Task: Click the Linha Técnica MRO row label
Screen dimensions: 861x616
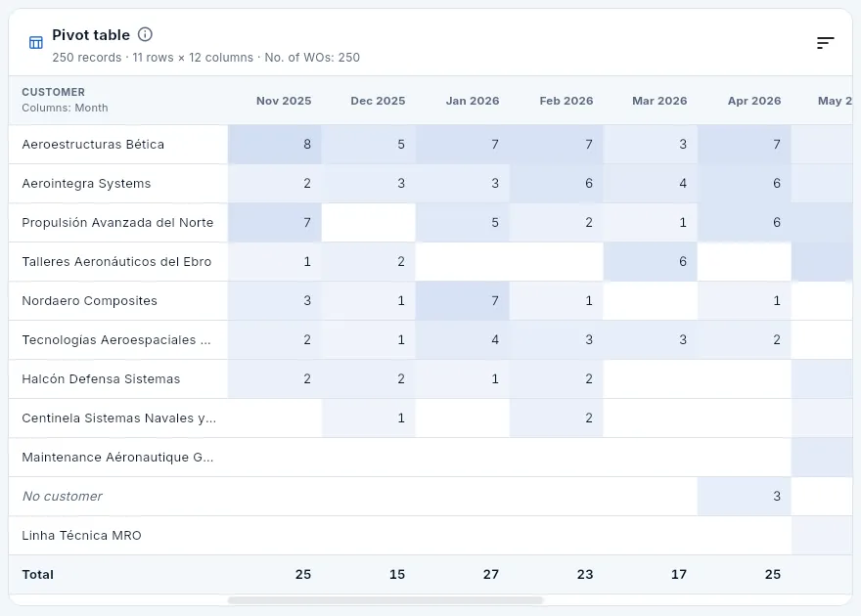Action: tap(81, 536)
